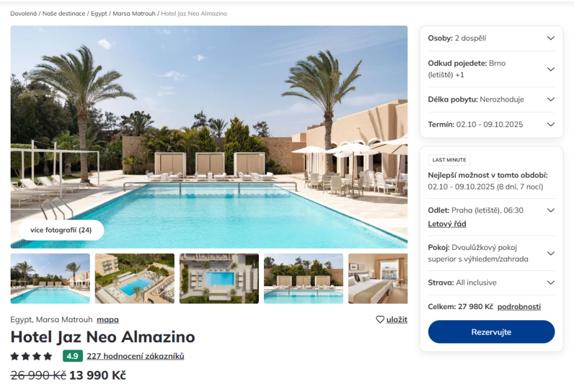Change the Pokoj room type selection
574x392 pixels.
491,253
